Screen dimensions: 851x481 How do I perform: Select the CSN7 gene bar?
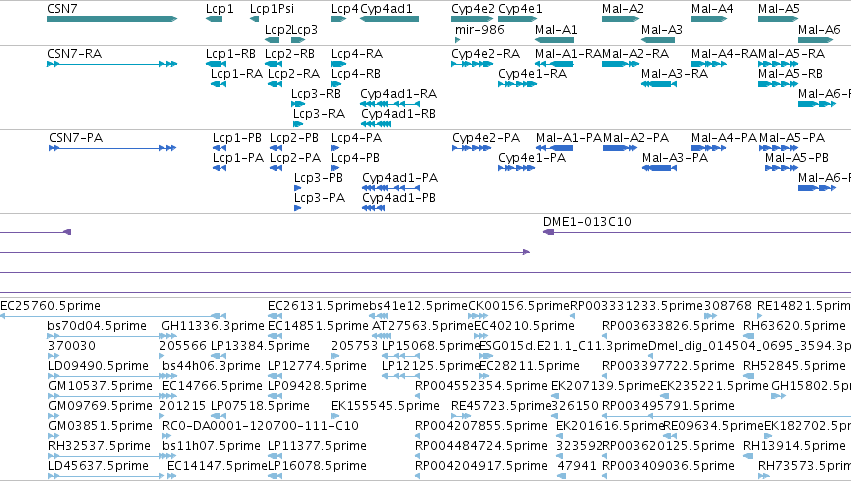[112, 19]
